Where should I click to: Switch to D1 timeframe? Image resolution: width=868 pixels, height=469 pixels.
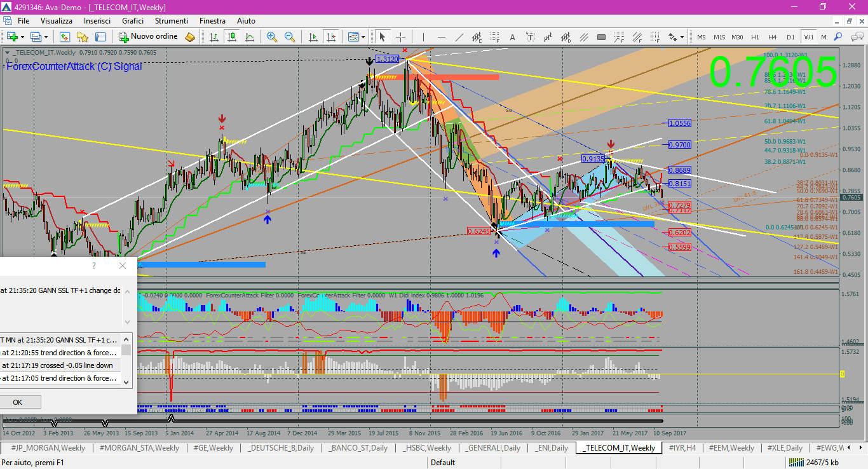pos(790,37)
